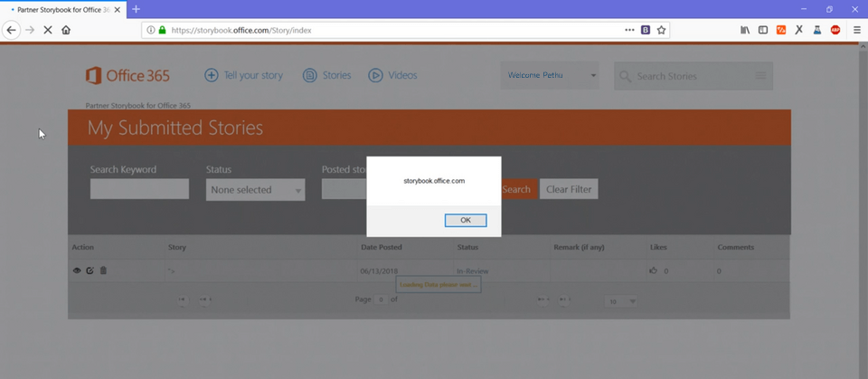This screenshot has width=868, height=379.
Task: Click the Clear Filter button
Action: point(569,189)
